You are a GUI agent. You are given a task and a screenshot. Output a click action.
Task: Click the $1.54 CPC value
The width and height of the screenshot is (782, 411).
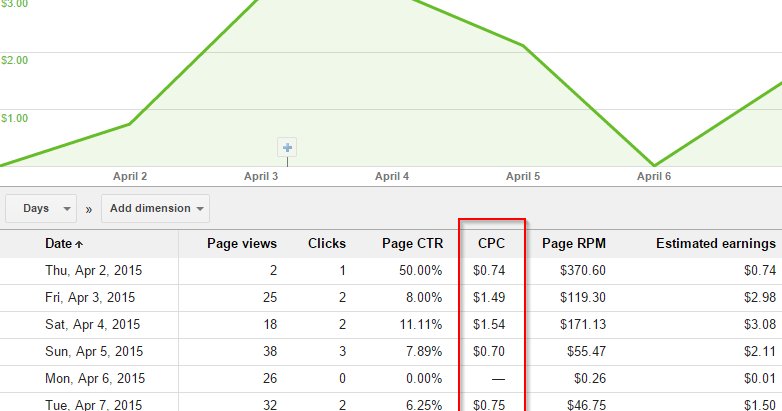point(491,324)
